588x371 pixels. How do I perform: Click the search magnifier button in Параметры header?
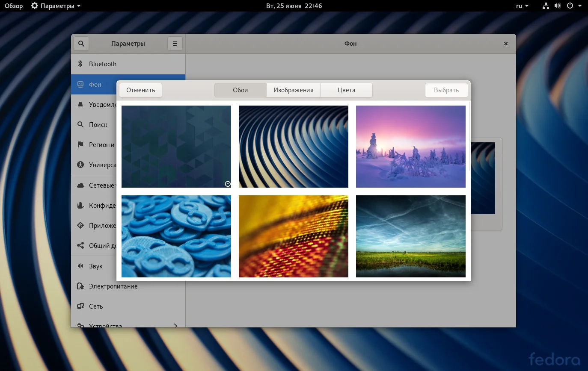click(x=81, y=44)
